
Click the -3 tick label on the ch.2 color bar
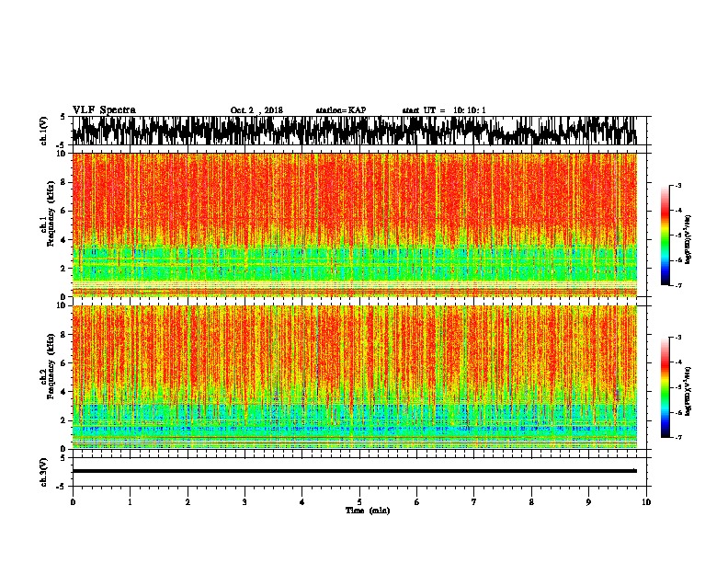677,338
